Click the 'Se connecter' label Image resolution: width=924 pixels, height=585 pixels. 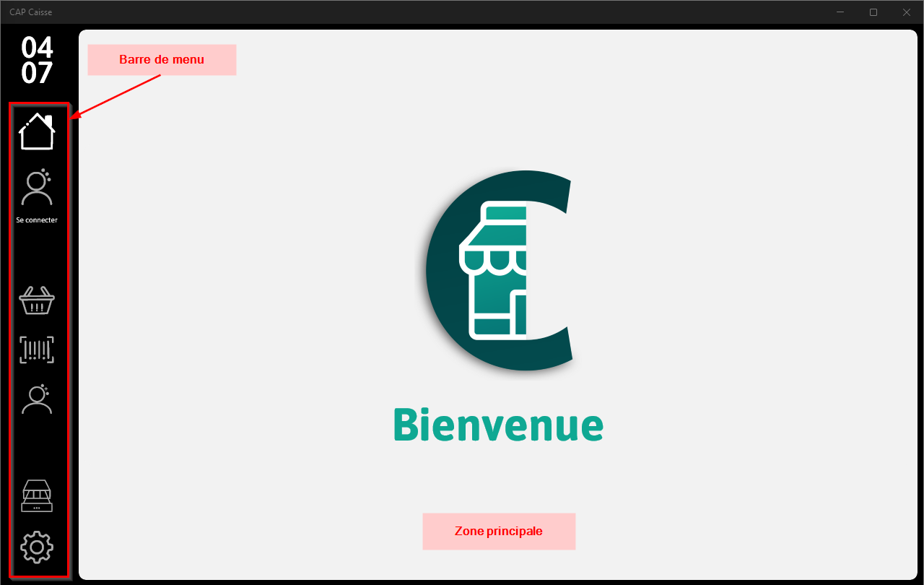click(x=37, y=220)
